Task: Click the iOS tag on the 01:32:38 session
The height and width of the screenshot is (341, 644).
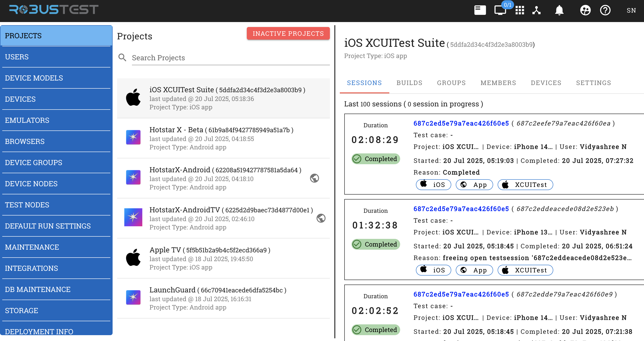Action: (x=433, y=270)
